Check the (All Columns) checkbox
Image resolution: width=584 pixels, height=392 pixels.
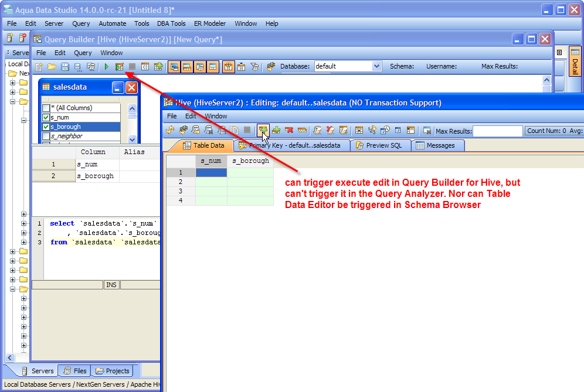(46, 108)
